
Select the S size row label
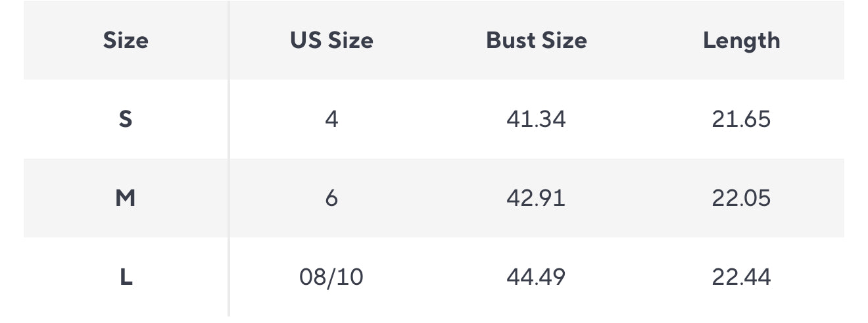(126, 120)
